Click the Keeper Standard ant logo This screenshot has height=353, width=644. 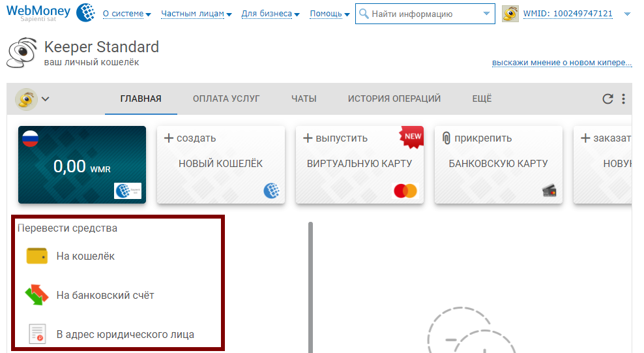coord(22,53)
